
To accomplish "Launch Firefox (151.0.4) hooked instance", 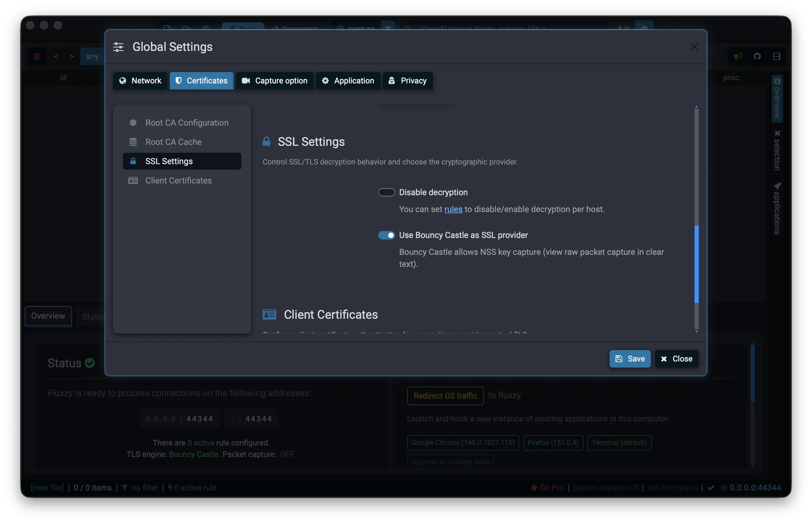I will pyautogui.click(x=553, y=443).
